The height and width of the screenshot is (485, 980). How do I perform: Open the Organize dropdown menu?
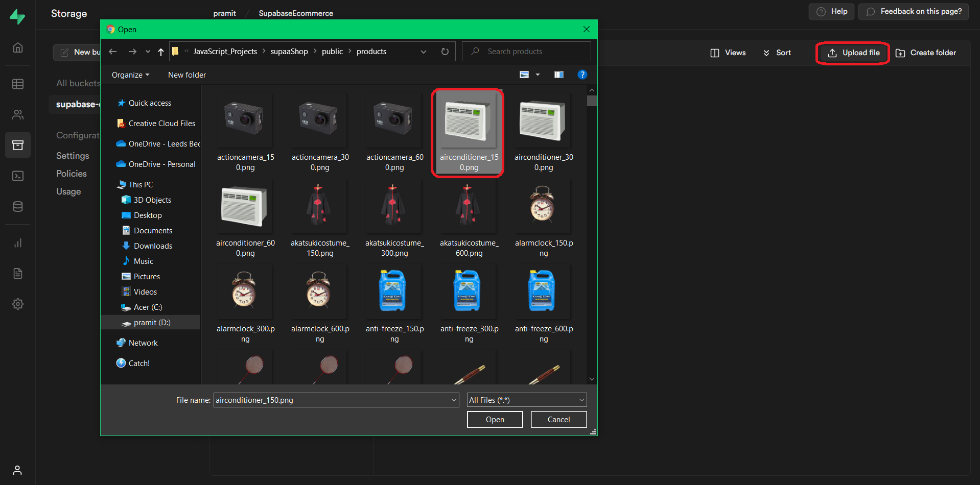coord(130,75)
